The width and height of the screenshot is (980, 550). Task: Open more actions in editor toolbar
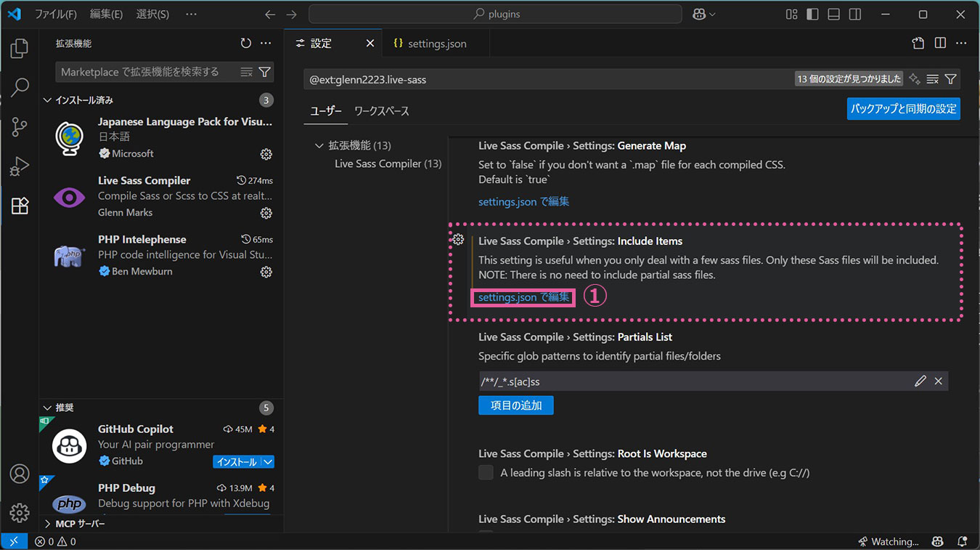click(961, 44)
